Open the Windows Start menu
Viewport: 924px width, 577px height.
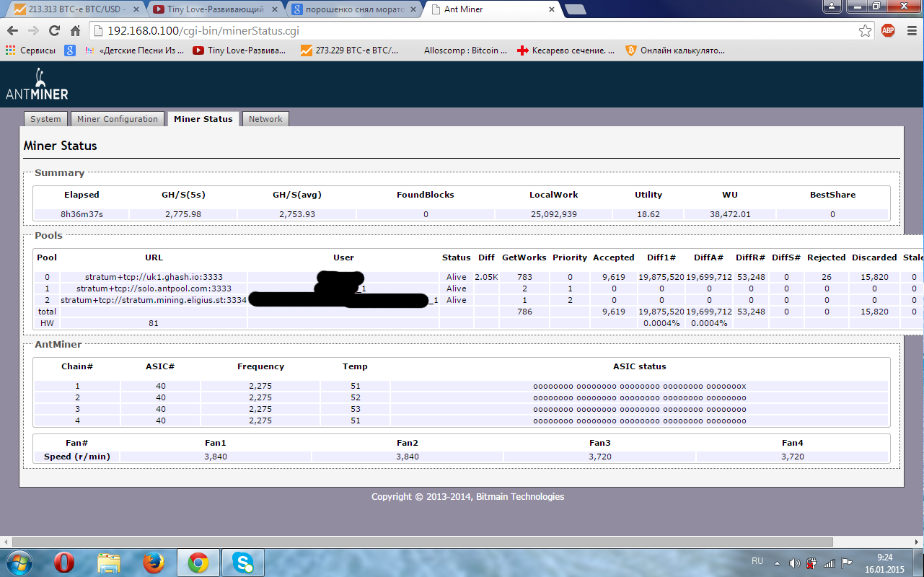pos(18,562)
